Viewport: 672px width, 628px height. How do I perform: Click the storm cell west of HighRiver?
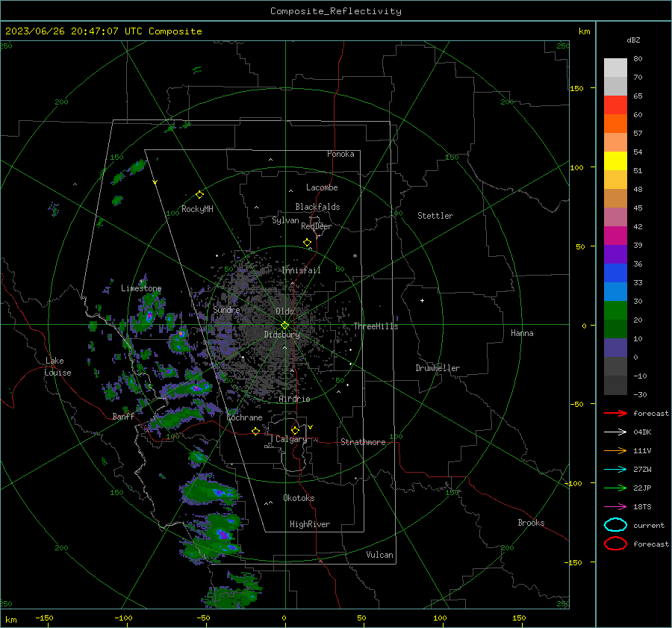(223, 533)
